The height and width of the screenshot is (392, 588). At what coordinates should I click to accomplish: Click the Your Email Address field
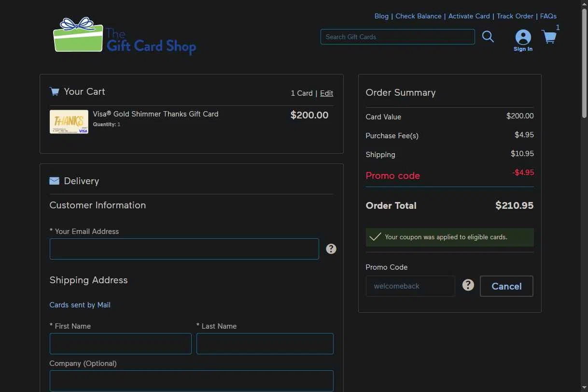click(184, 249)
